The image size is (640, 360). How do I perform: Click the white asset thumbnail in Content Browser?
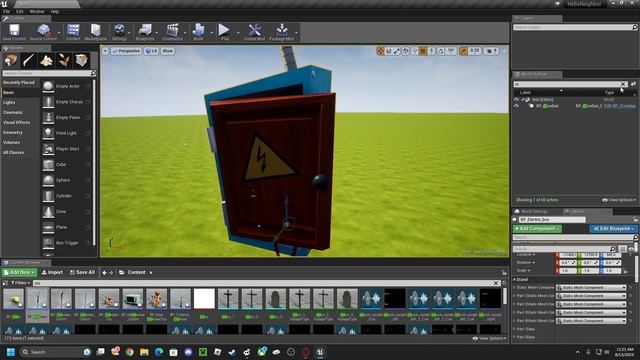[204, 298]
